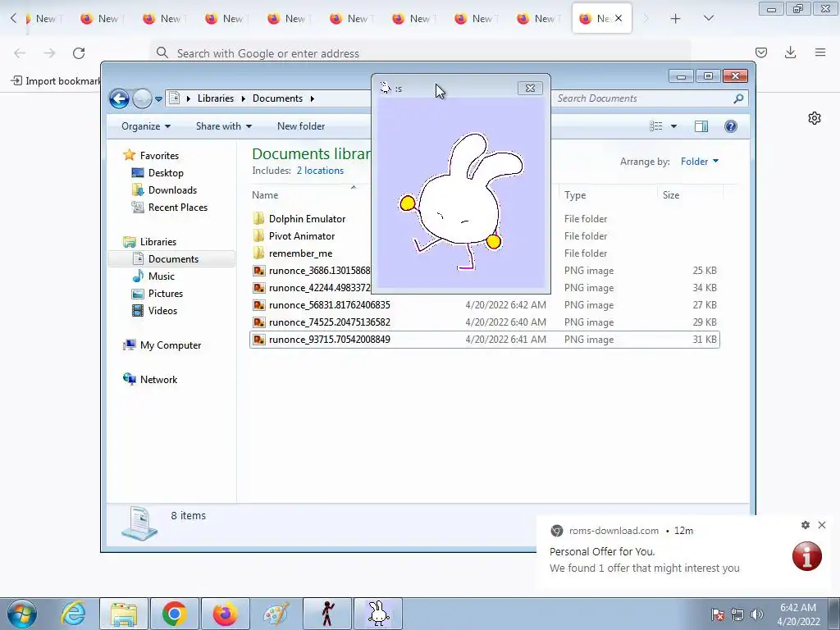The height and width of the screenshot is (630, 840).
Task: Select My Computer in navigation pane
Action: 171,345
